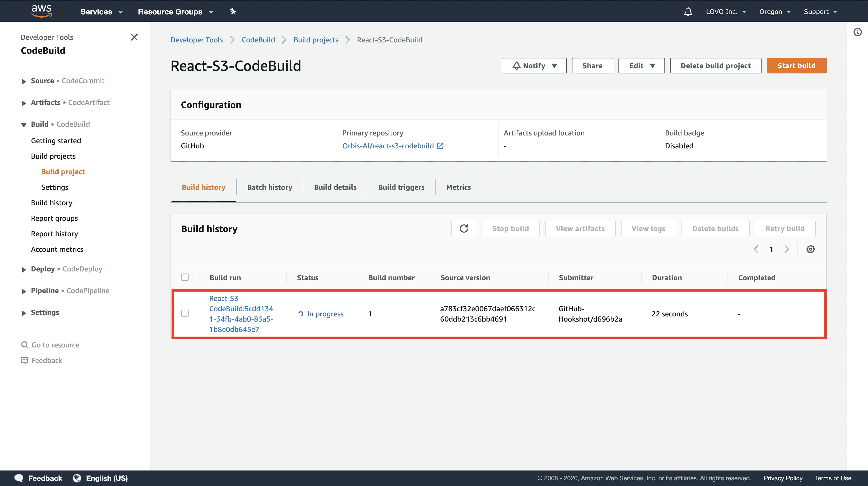Switch to the Build details tab
This screenshot has width=868, height=486.
[335, 187]
